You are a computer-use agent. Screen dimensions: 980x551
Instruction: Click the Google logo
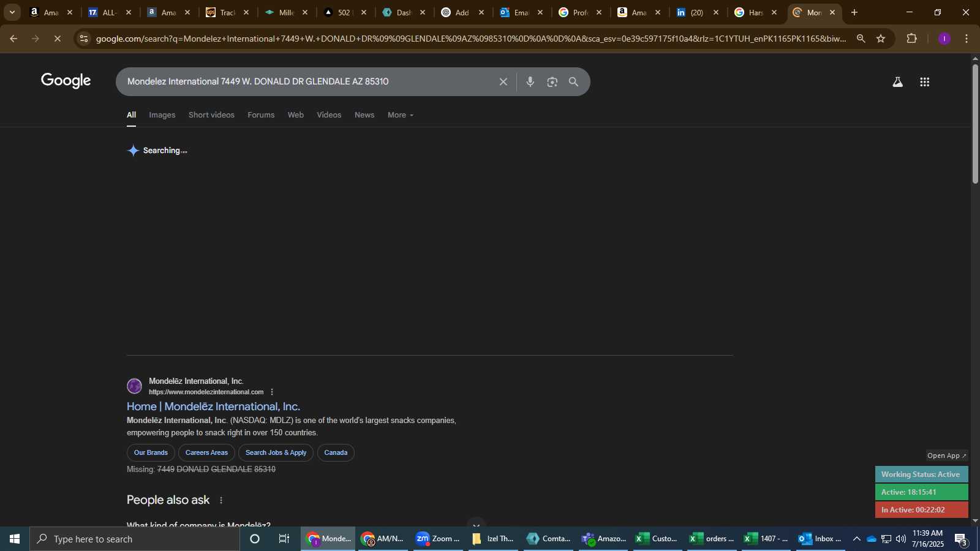[x=66, y=81]
